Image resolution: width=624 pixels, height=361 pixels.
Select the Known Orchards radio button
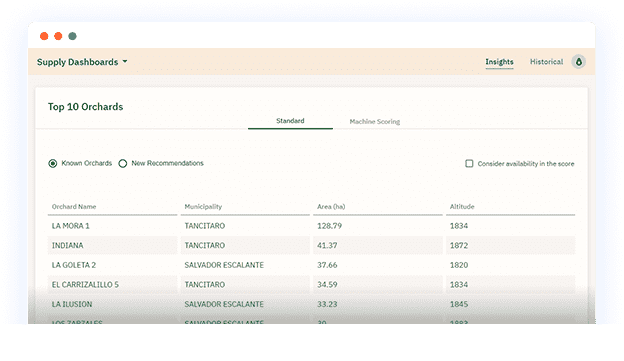[x=53, y=164]
